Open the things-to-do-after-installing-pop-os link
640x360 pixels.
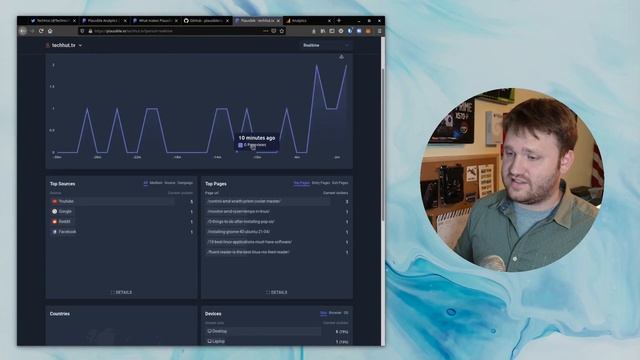click(241, 222)
